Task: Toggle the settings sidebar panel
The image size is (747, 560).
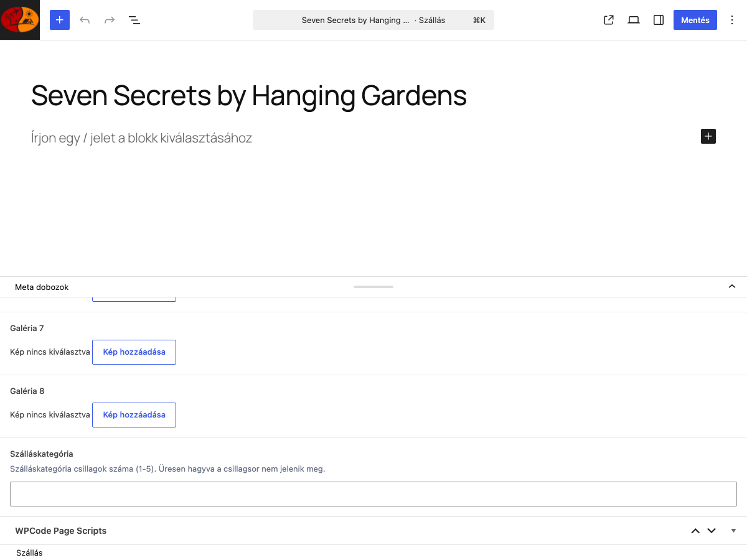Action: [x=659, y=20]
